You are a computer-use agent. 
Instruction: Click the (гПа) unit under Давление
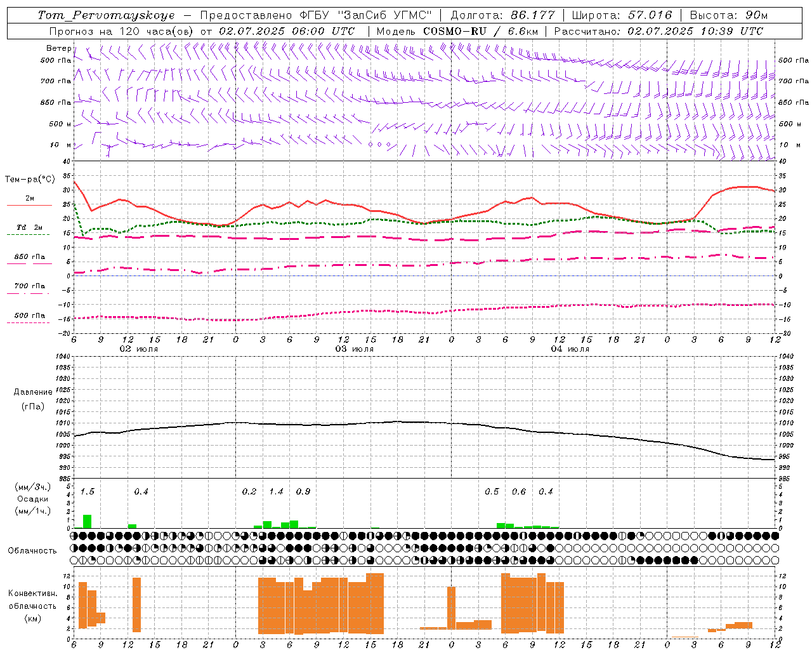coord(33,406)
